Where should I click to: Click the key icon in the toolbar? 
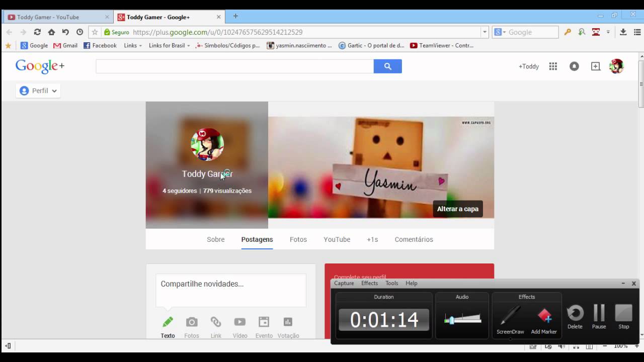coord(568,32)
